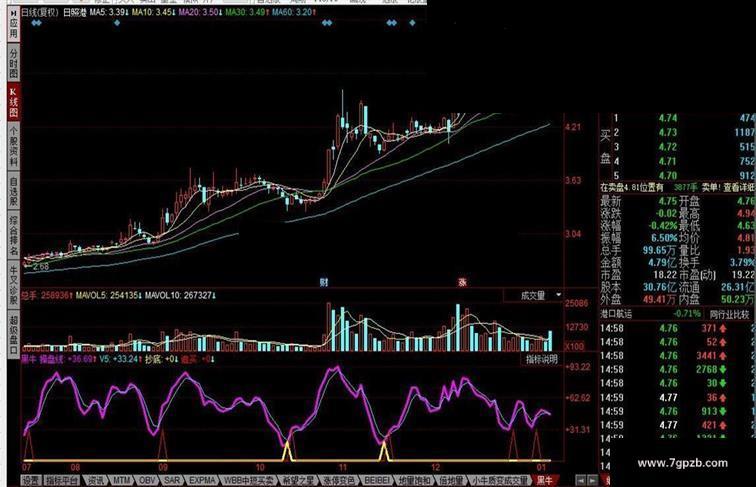756x487 pixels.
Task: Open the 综合排名 ranking tab
Action: click(x=14, y=236)
